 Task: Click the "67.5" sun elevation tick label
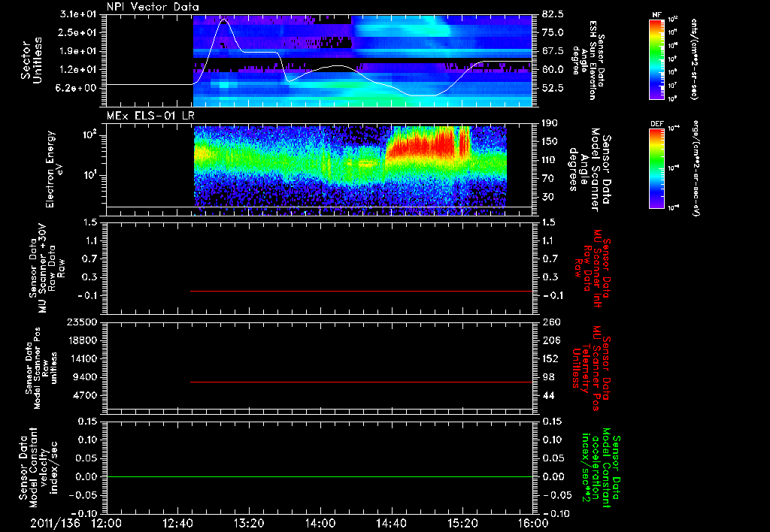pos(553,51)
